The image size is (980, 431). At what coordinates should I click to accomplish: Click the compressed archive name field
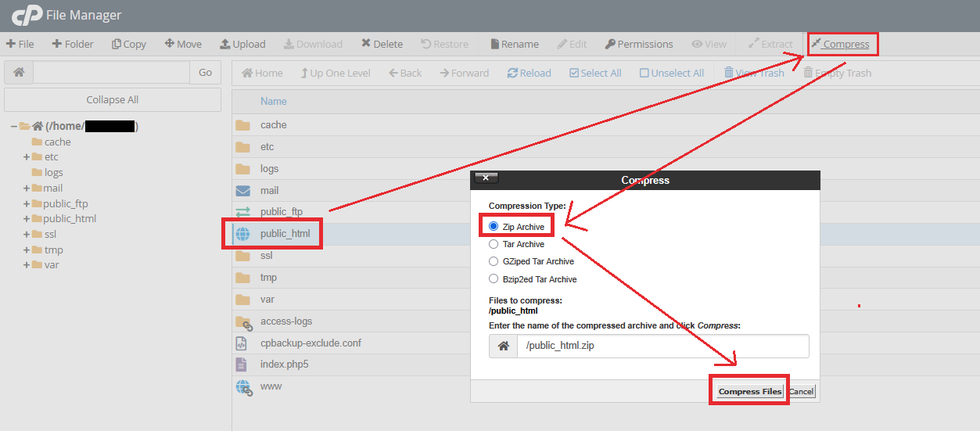pos(662,347)
